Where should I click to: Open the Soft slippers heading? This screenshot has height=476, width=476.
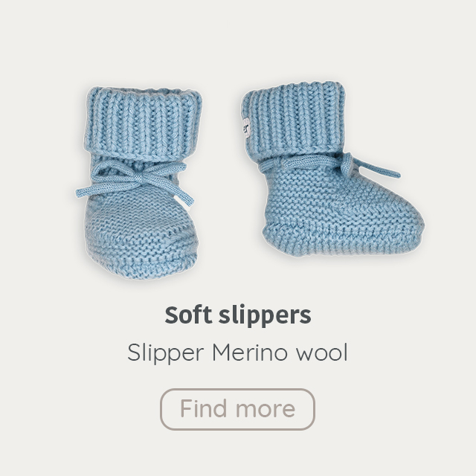(x=238, y=315)
